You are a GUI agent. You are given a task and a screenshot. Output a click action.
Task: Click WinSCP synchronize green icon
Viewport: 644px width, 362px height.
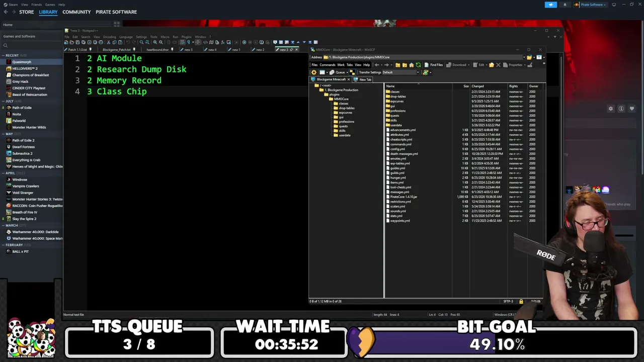pyautogui.click(x=426, y=72)
